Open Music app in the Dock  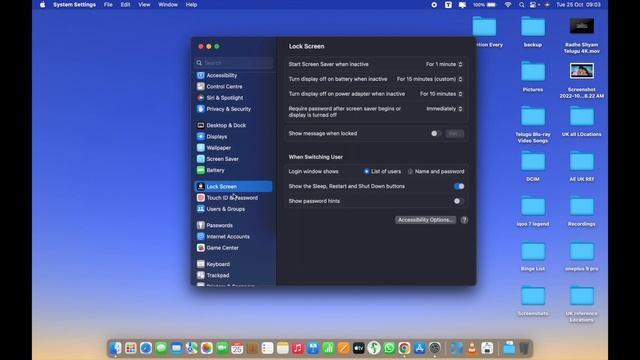pos(298,348)
